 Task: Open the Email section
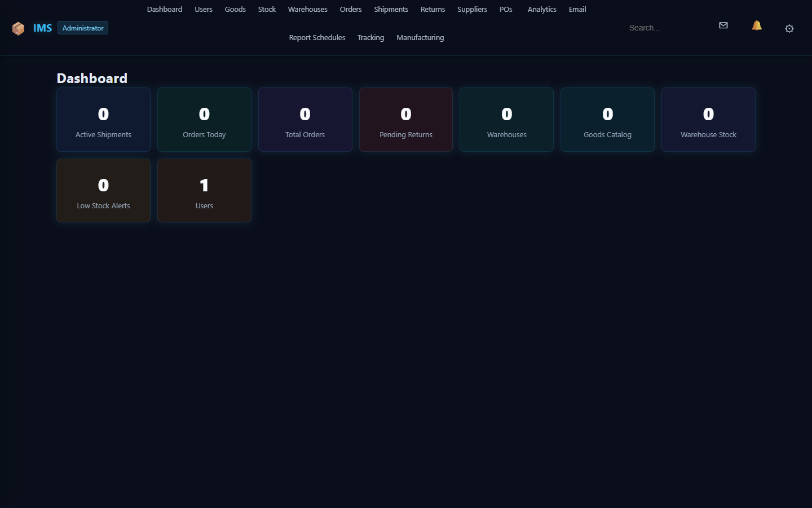click(x=577, y=9)
